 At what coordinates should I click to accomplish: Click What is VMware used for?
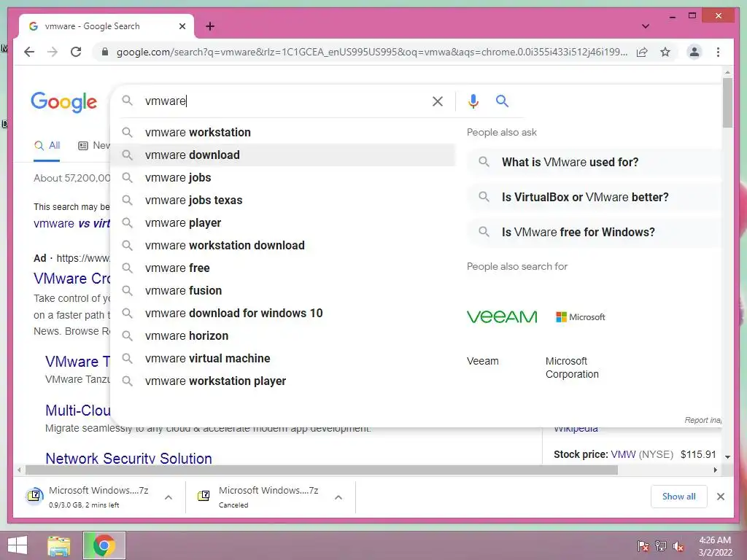594,162
